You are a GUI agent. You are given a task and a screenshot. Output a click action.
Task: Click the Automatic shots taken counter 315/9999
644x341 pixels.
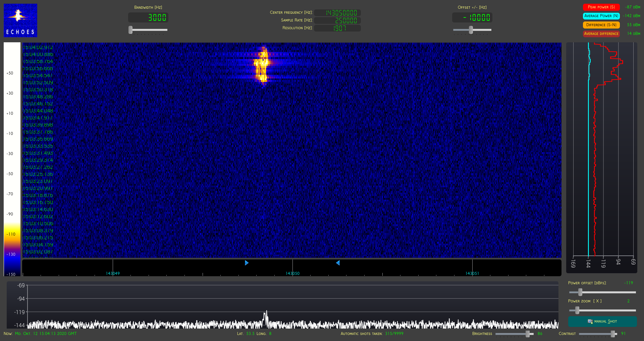coord(394,334)
